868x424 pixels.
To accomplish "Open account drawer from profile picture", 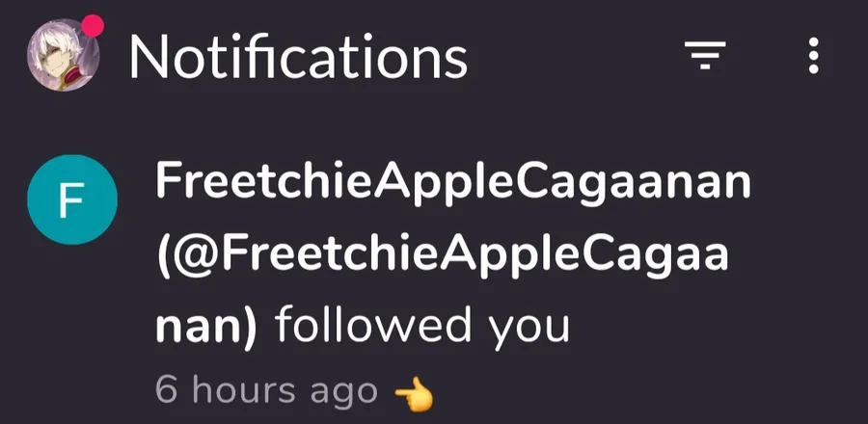I will tap(63, 55).
